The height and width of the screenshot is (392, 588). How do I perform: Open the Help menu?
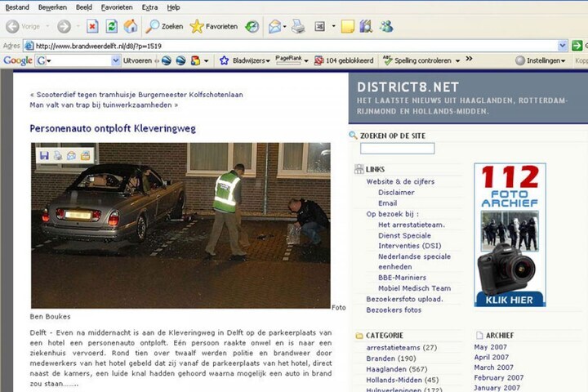[x=173, y=7]
